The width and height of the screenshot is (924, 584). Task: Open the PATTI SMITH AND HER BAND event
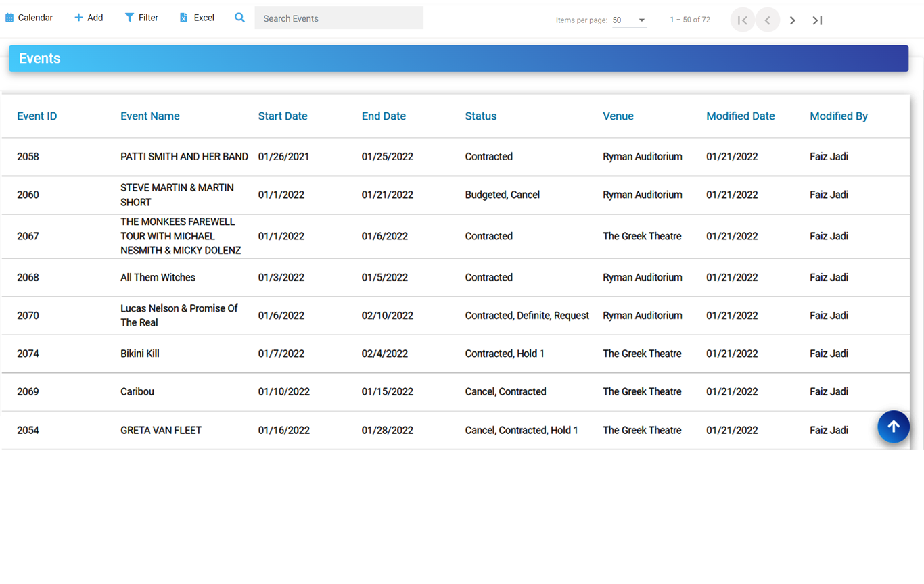271,156
